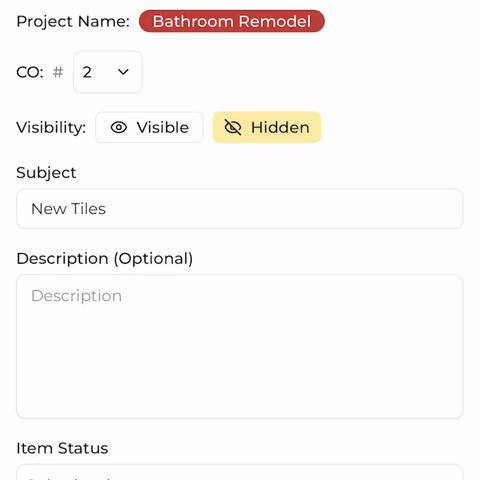Click the Description (Optional) label
The width and height of the screenshot is (480, 480).
coord(105,259)
